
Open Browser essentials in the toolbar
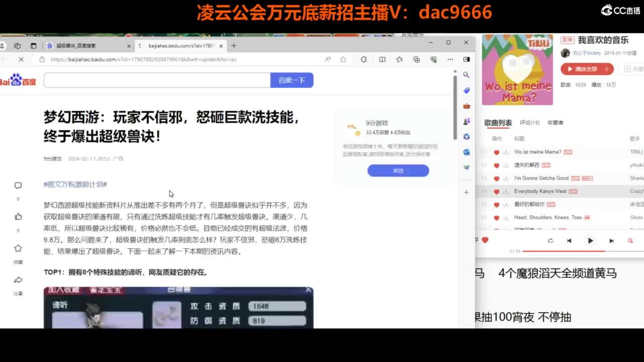(x=434, y=59)
